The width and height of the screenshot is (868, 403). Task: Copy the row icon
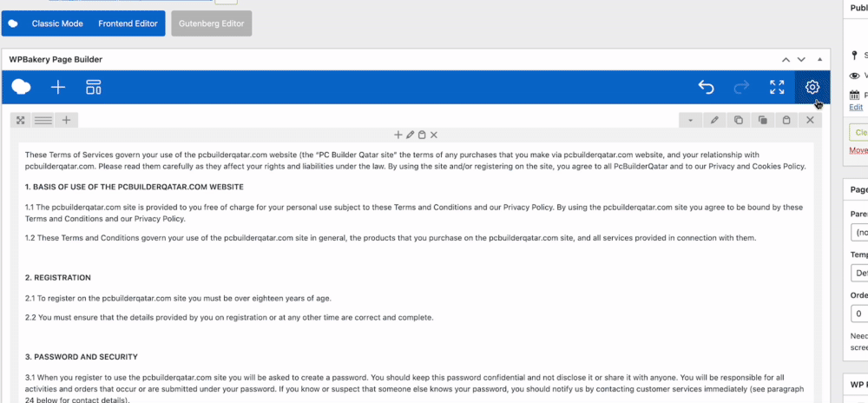(x=739, y=120)
